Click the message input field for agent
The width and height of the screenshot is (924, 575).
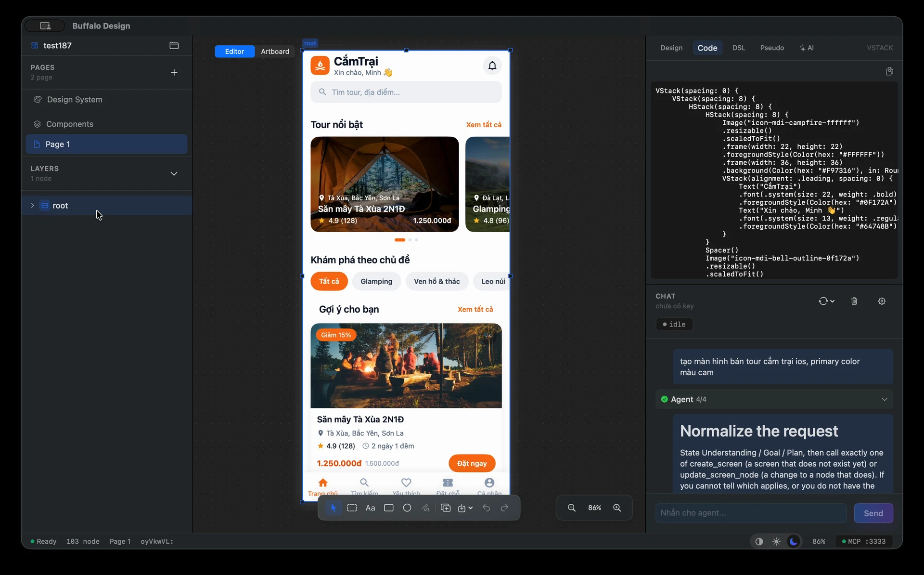click(x=751, y=513)
